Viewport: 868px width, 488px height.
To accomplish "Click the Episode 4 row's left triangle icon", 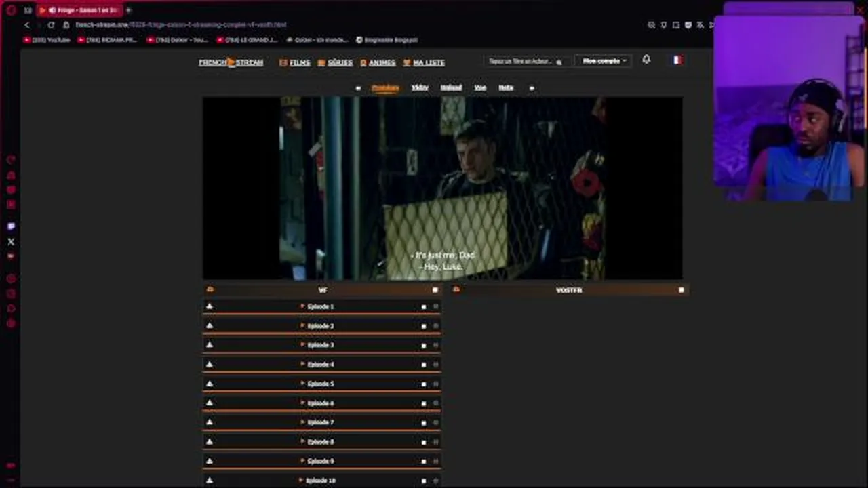I will pyautogui.click(x=210, y=364).
